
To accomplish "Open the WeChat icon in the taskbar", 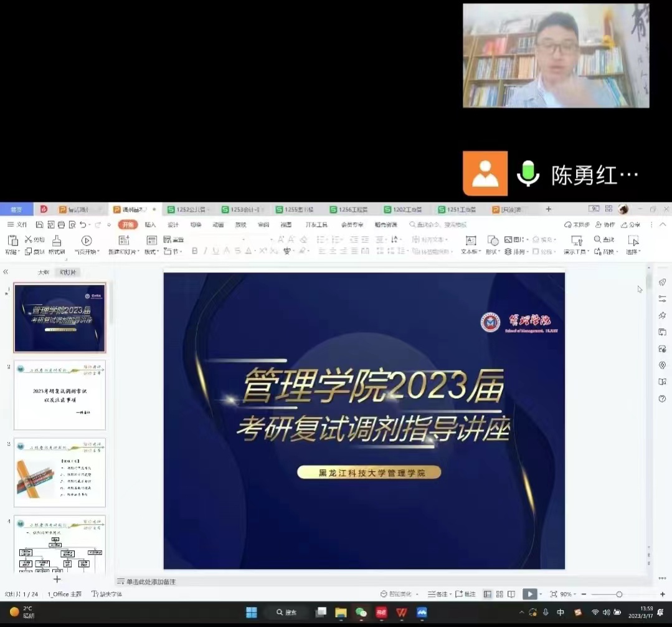I will pyautogui.click(x=361, y=612).
